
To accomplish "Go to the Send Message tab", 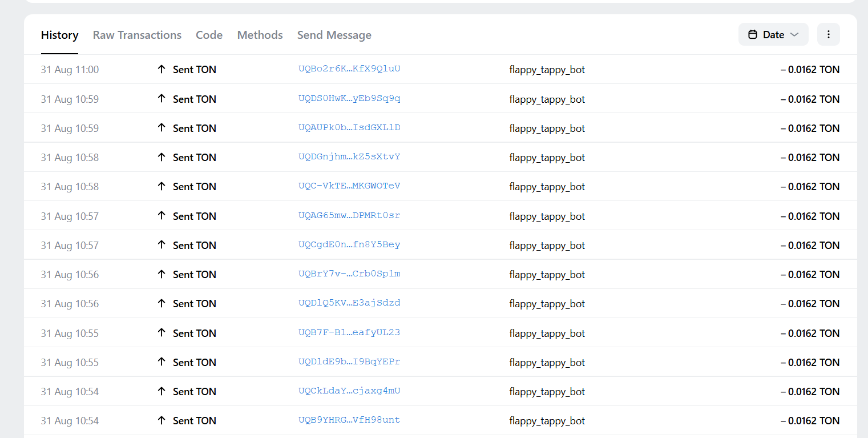I will point(334,35).
